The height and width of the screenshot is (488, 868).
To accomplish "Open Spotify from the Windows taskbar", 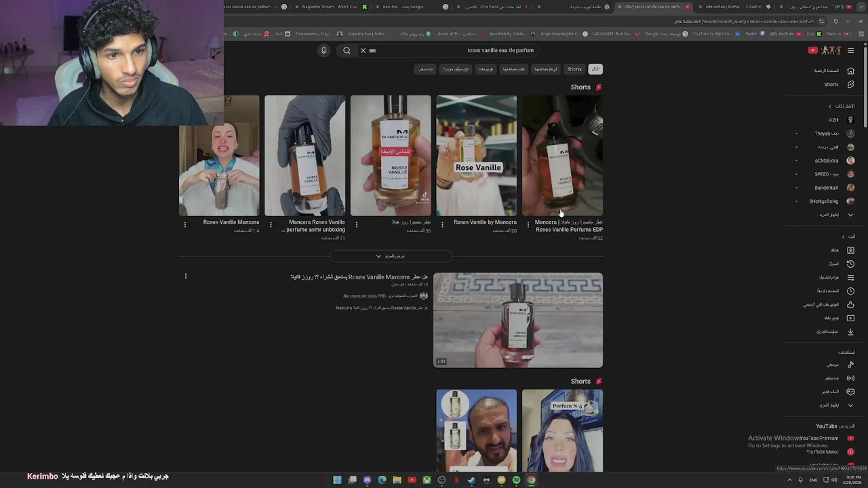I will [x=516, y=480].
